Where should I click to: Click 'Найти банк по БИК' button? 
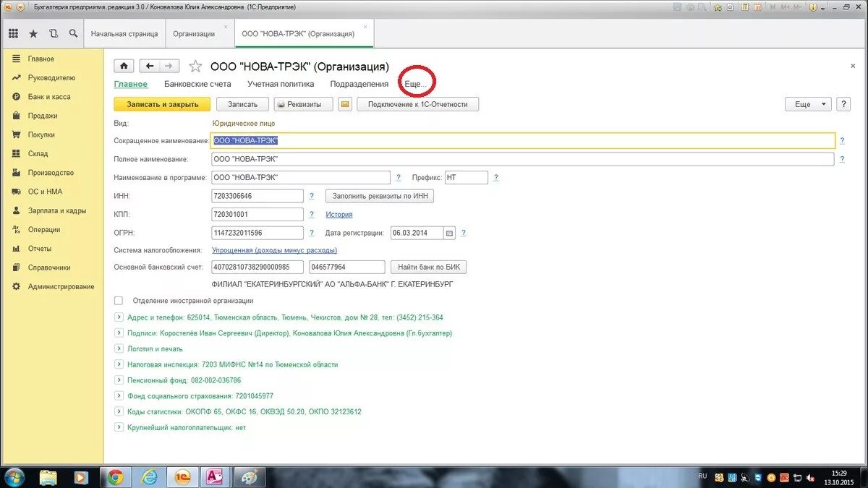(x=428, y=267)
